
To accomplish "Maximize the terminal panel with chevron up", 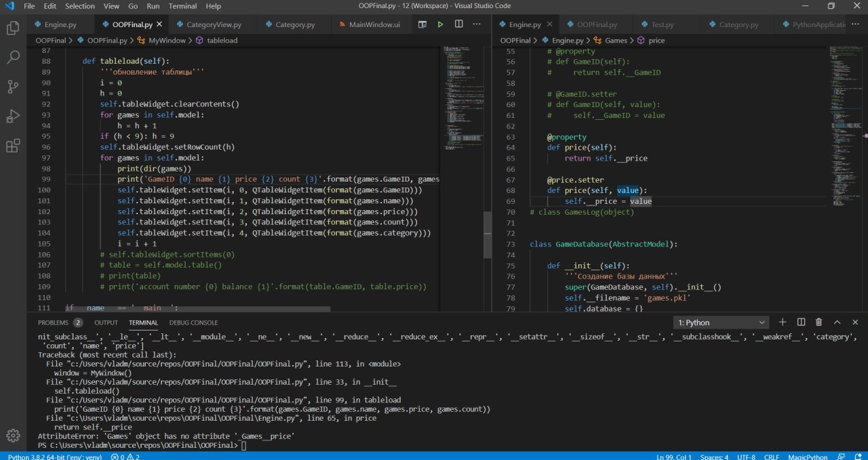I will pos(836,322).
